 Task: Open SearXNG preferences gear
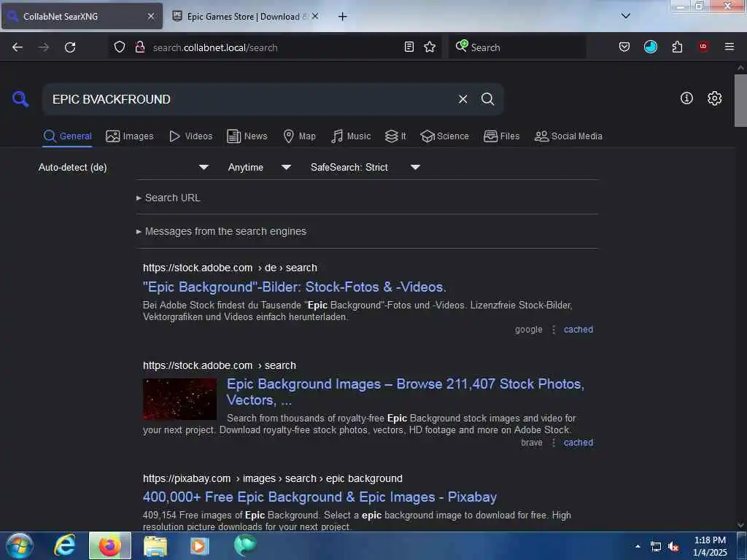coord(714,98)
